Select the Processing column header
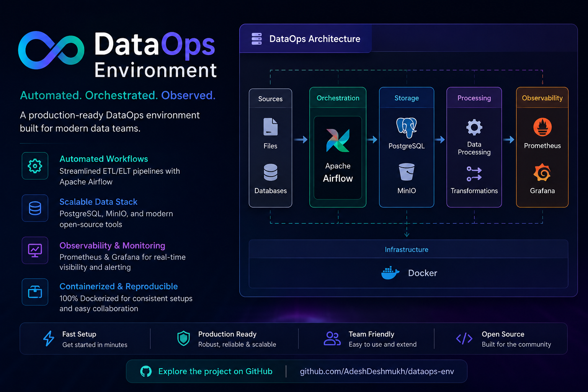 coord(474,98)
